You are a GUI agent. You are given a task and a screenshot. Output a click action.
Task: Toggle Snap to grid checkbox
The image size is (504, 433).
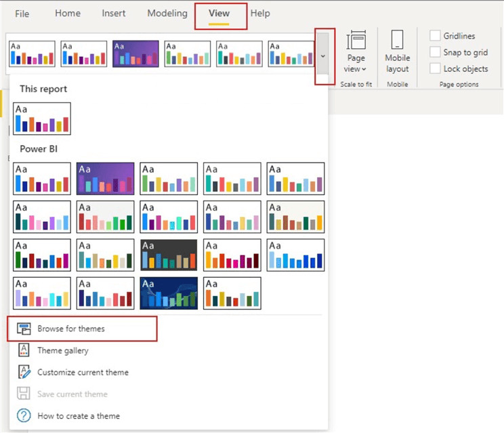click(435, 52)
